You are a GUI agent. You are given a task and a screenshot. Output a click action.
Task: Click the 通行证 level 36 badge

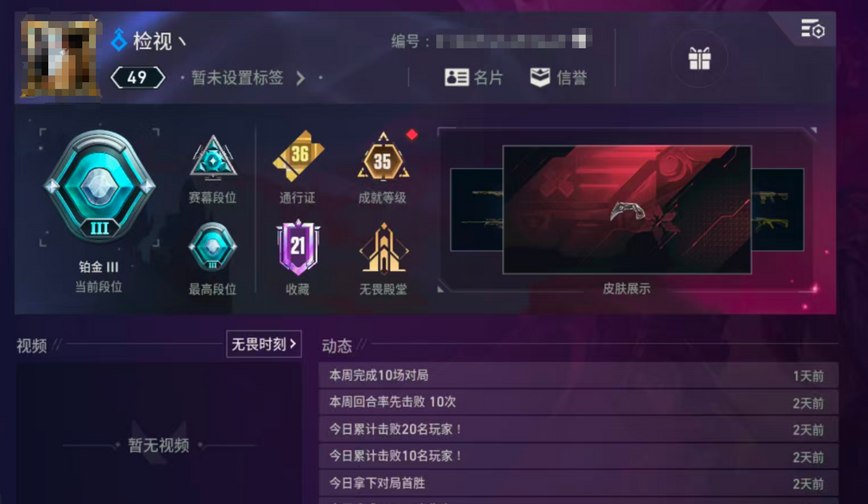[x=298, y=156]
